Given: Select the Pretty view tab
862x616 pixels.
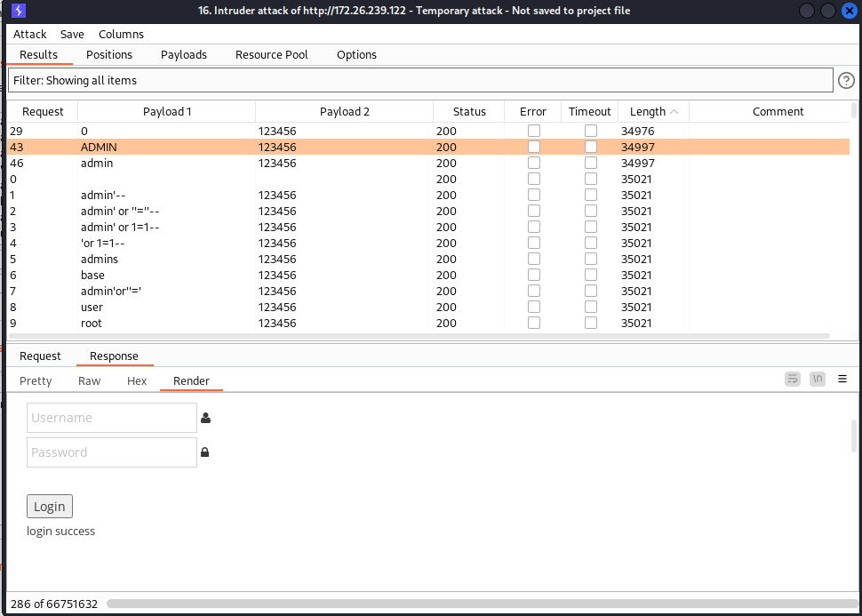Looking at the screenshot, I should pyautogui.click(x=36, y=381).
